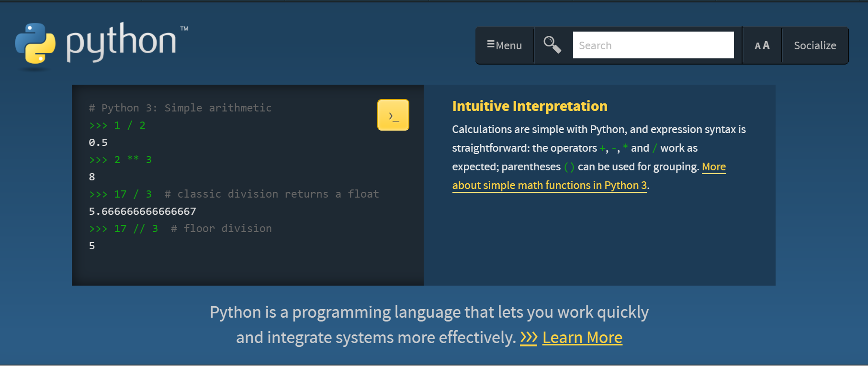
Task: Click the Intuitive Interpretation heading
Action: click(530, 106)
